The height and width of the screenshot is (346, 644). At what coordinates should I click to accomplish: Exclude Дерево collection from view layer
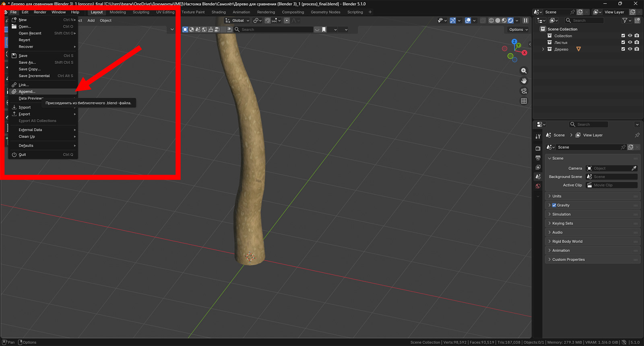pyautogui.click(x=623, y=49)
